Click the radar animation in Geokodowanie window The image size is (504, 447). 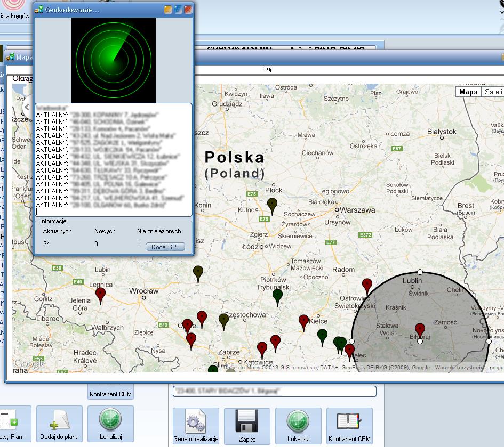point(114,60)
